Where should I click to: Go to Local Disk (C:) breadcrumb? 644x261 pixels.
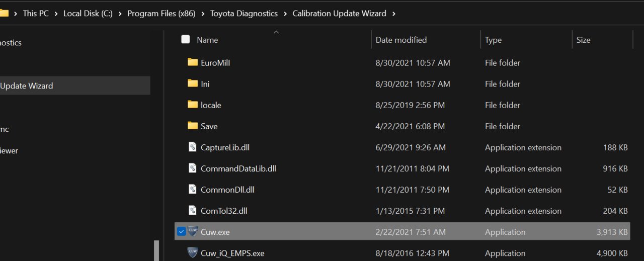88,14
